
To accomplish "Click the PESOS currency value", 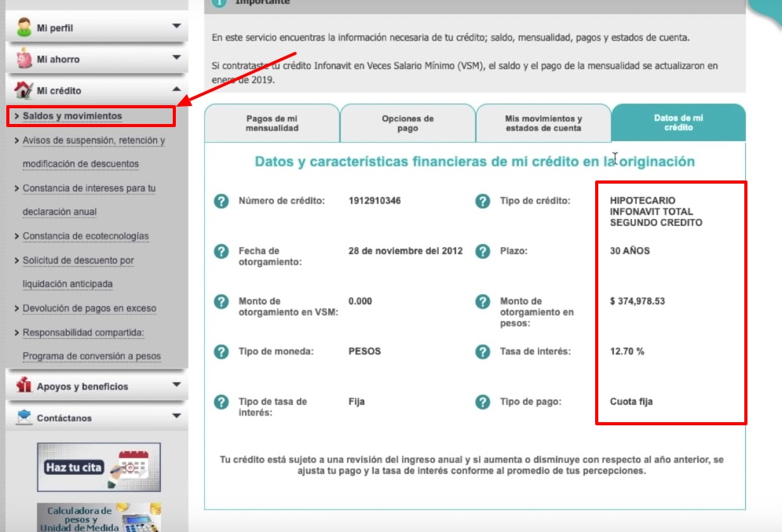I will click(364, 351).
